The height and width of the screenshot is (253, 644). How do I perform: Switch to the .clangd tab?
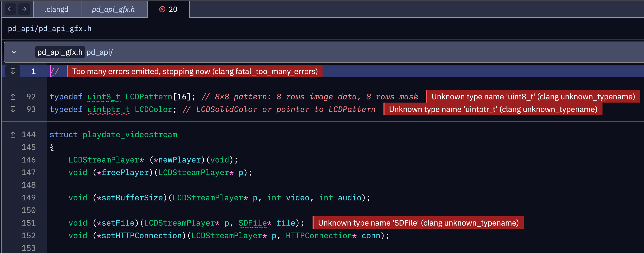pyautogui.click(x=56, y=9)
